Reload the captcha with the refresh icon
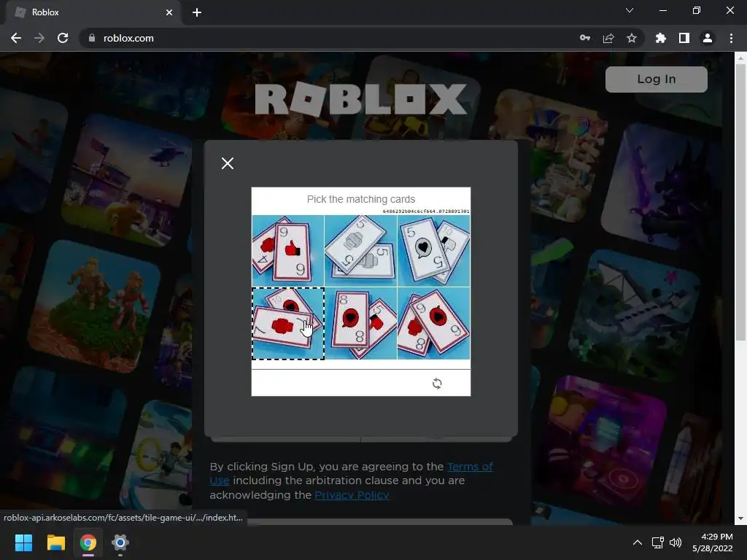This screenshot has height=560, width=747. click(437, 384)
